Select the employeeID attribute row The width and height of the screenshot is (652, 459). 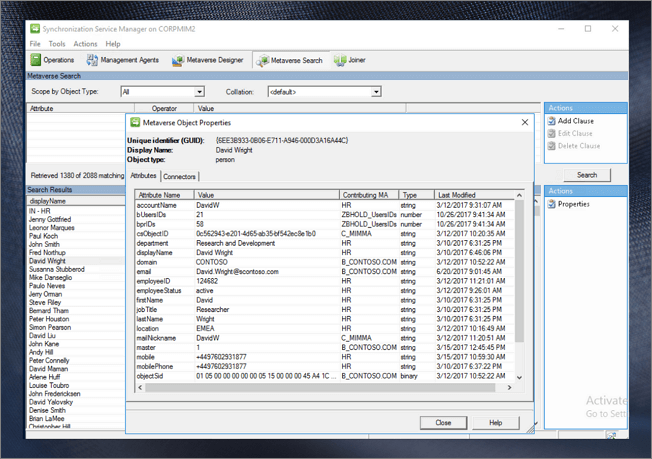[x=325, y=281]
